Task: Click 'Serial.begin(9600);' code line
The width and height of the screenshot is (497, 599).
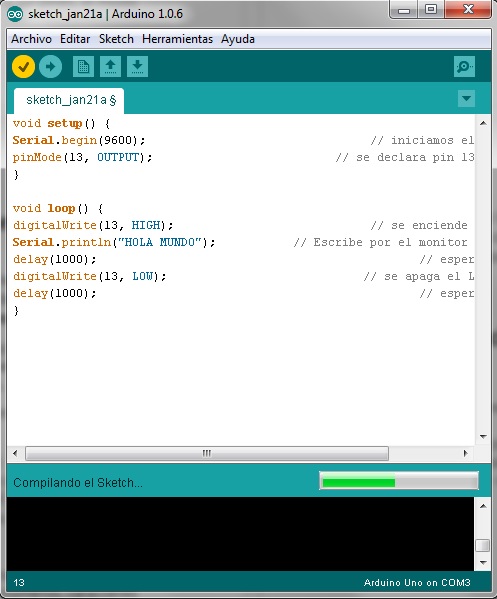Action: tap(79, 140)
